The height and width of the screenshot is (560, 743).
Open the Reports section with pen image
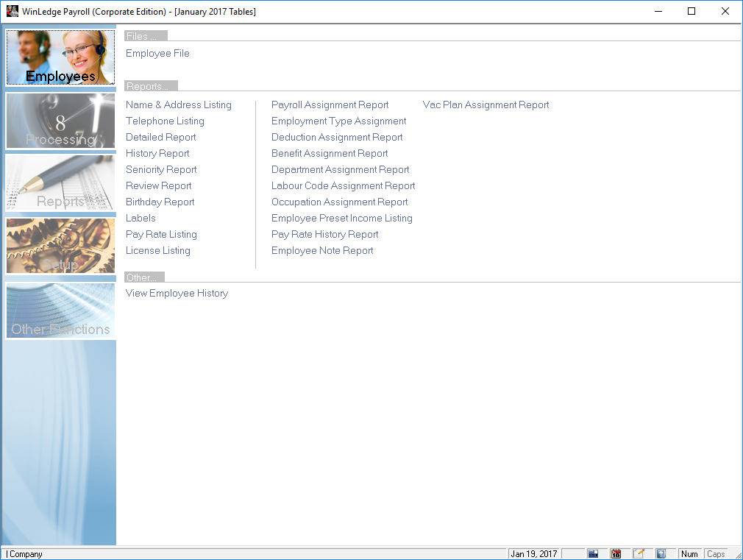(60, 183)
